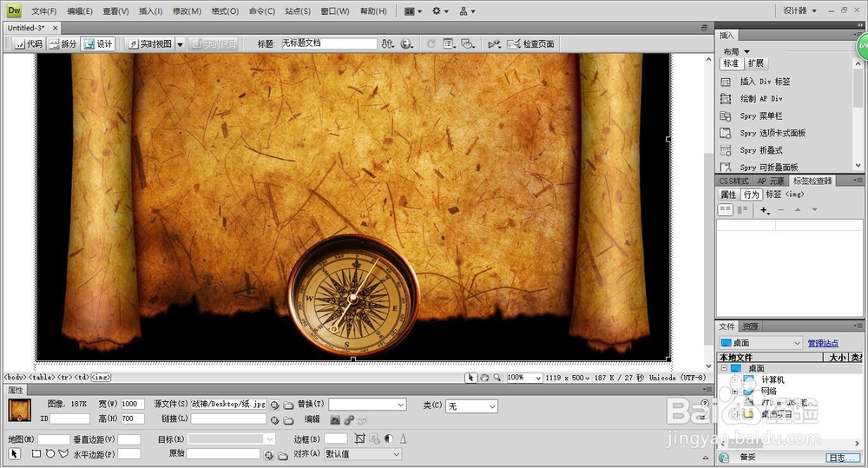
Task: Open Preview in browser globe icon
Action: coord(407,43)
